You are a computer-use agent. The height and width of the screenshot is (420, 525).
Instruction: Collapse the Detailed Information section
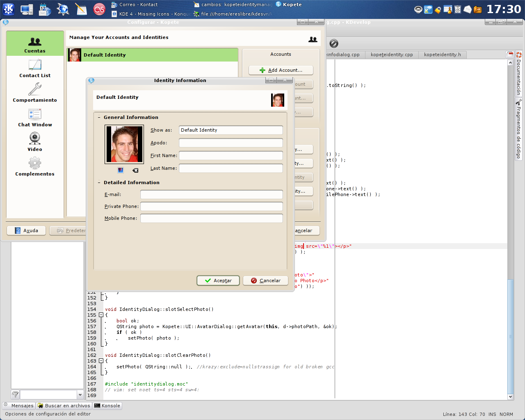(x=99, y=183)
